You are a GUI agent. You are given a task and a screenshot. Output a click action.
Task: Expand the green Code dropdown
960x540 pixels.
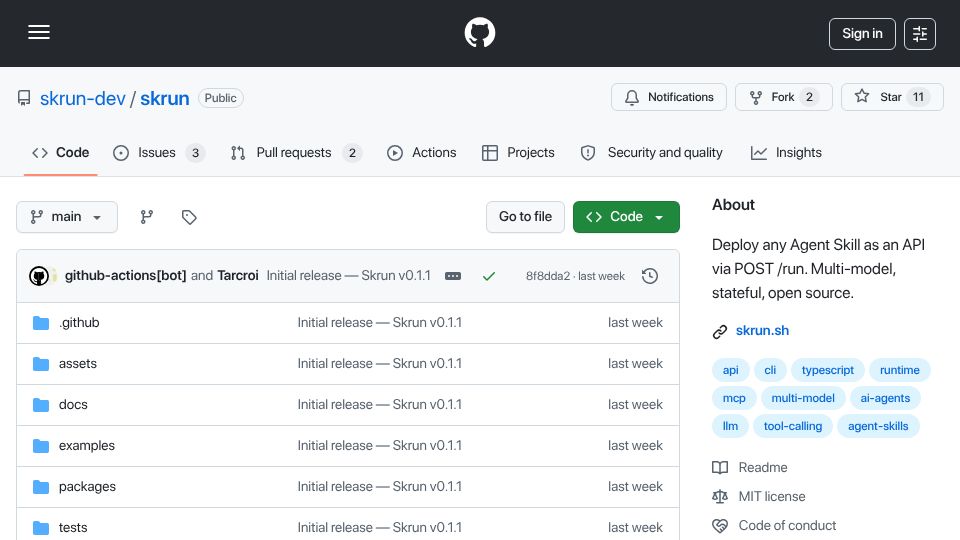626,217
